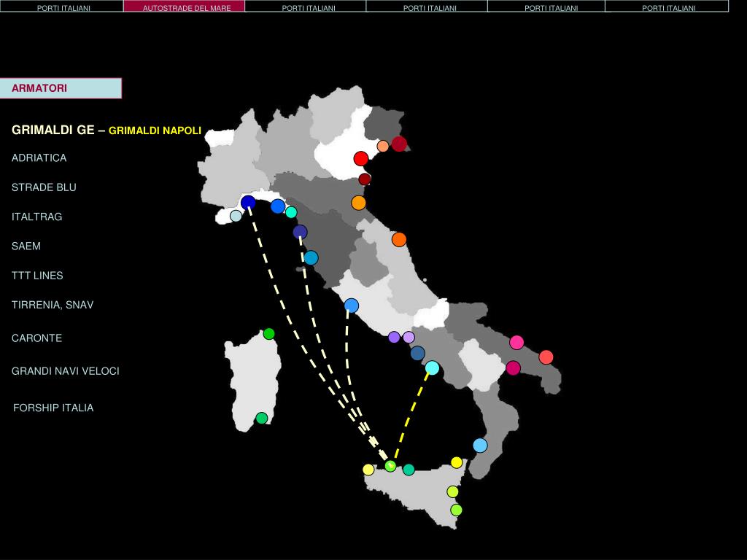Choose STRADE BLU from the list
This screenshot has width=747, height=560.
pyautogui.click(x=44, y=187)
